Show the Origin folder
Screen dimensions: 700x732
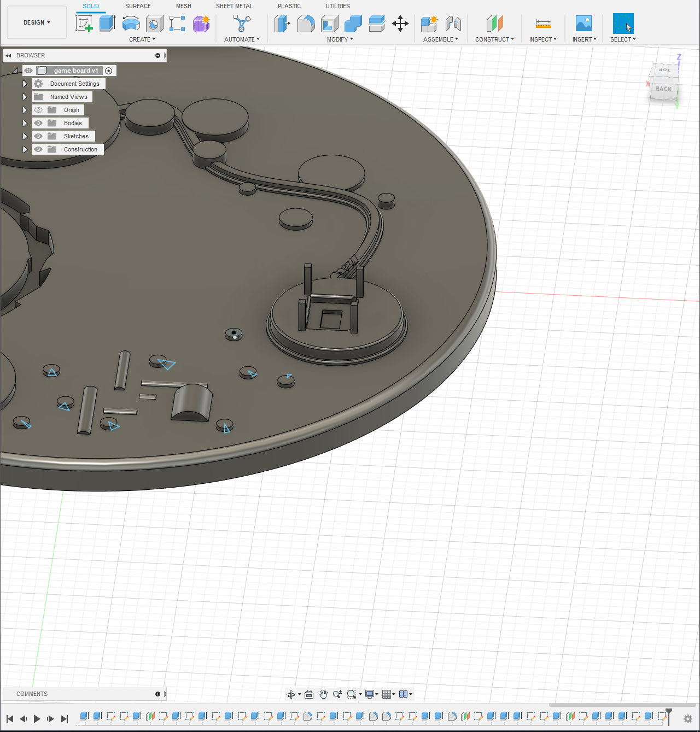pyautogui.click(x=38, y=110)
